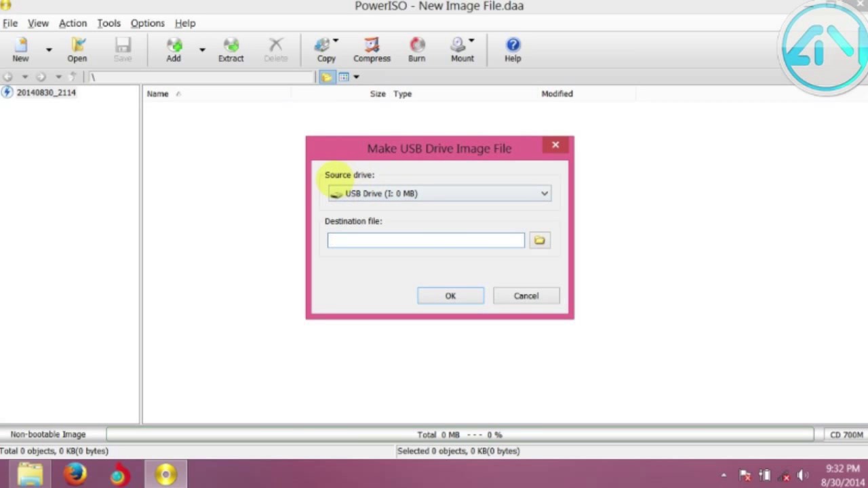Open the Source drive dropdown
The height and width of the screenshot is (488, 868).
click(439, 194)
